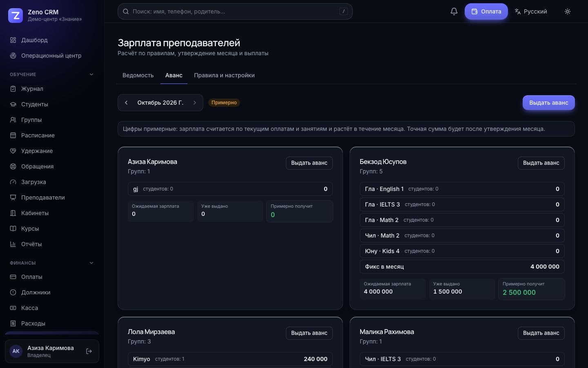Click the Группы people icon

click(13, 120)
